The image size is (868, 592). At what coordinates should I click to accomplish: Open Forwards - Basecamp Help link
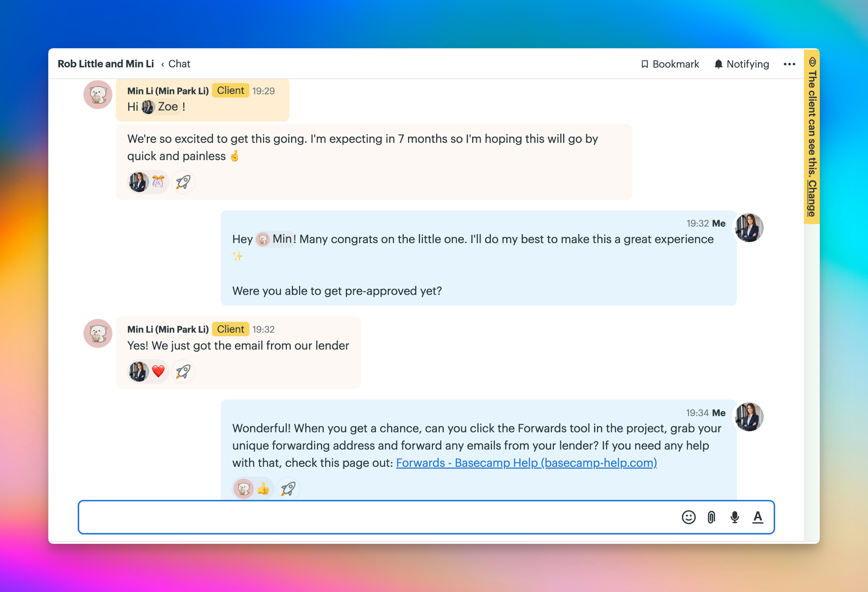[526, 463]
